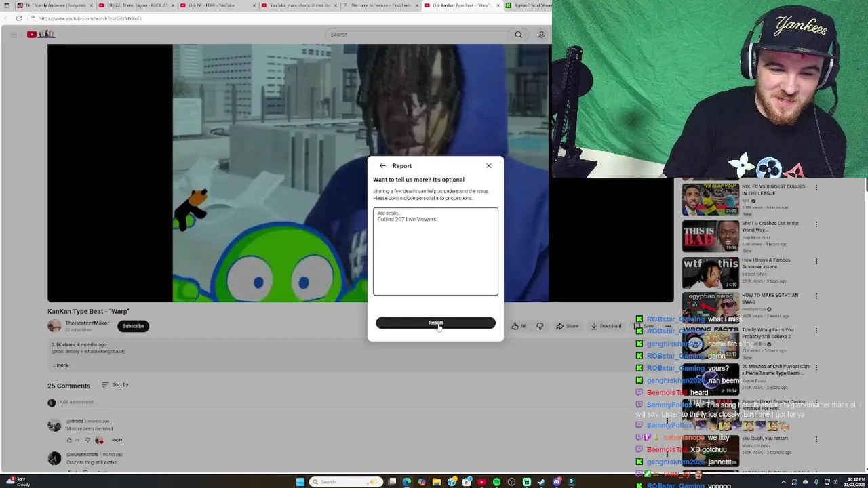The width and height of the screenshot is (868, 488).
Task: Open 'How I Drove A Famous Streamer Insane' thumbnail
Action: (x=711, y=272)
